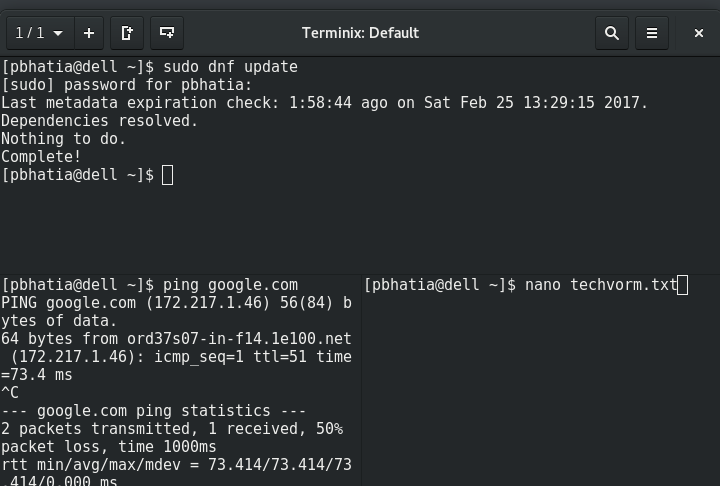Click the 'rtt min/avg/max/mdev' line

coord(176,464)
